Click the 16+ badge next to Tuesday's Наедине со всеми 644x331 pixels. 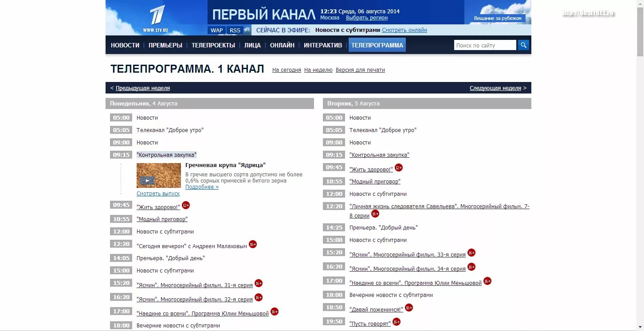click(x=487, y=281)
